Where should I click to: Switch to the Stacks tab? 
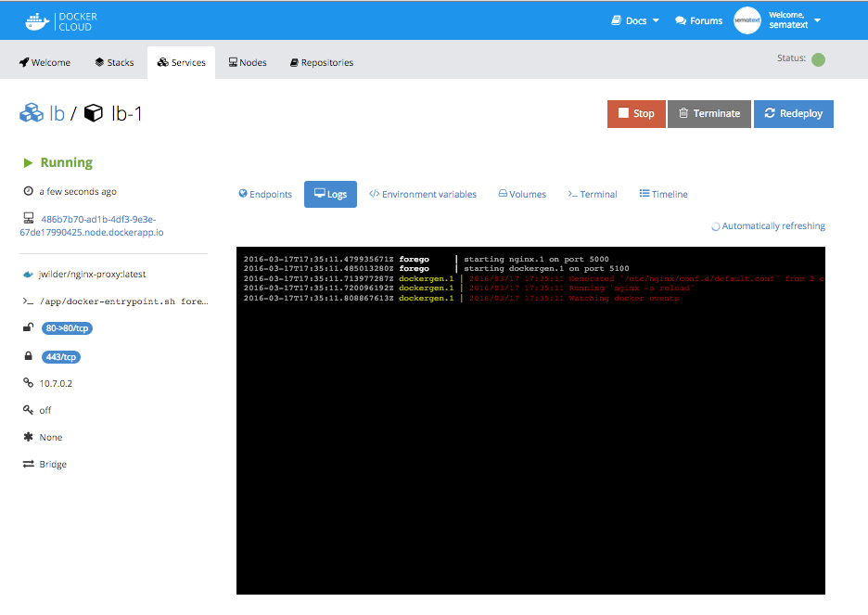click(x=115, y=62)
